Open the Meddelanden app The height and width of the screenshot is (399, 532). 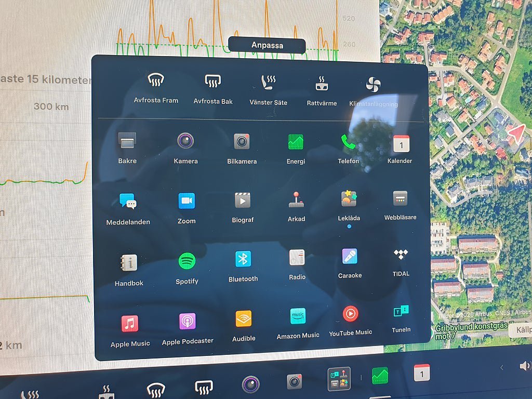click(128, 201)
